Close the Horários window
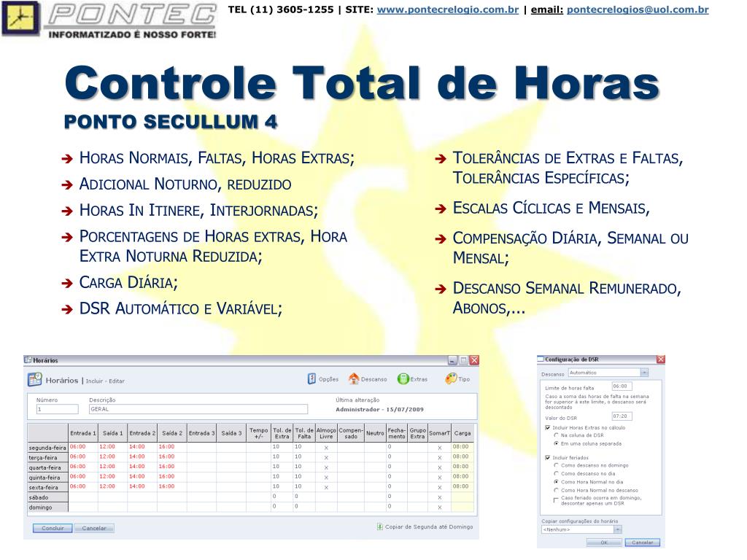 474,360
